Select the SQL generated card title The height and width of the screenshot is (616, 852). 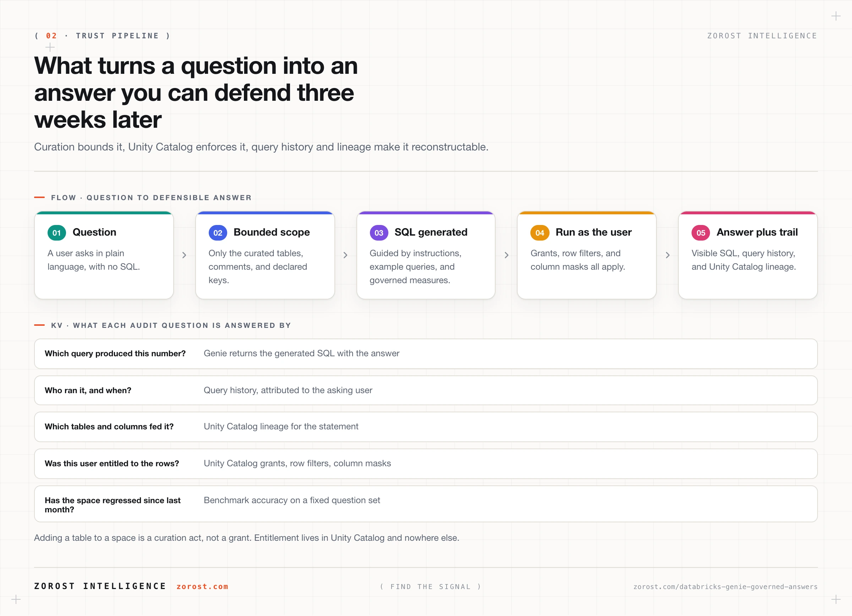point(431,232)
